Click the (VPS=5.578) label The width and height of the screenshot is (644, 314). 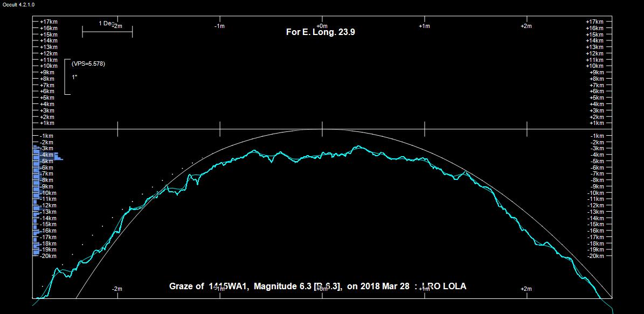click(88, 64)
